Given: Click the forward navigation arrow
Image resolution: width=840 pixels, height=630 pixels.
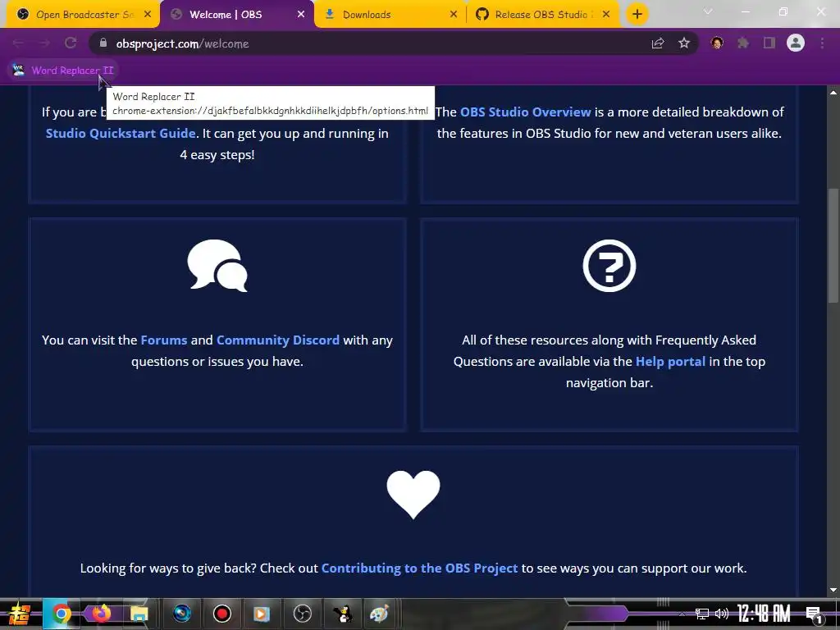Looking at the screenshot, I should coord(44,43).
